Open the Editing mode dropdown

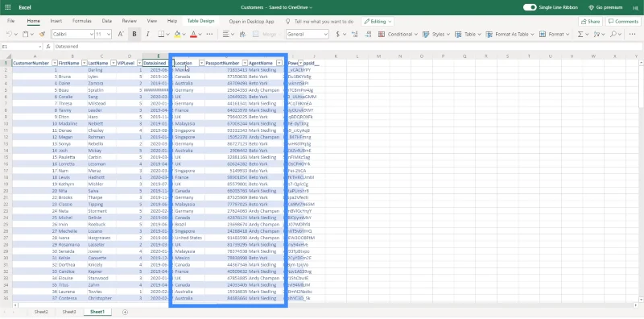tap(378, 22)
